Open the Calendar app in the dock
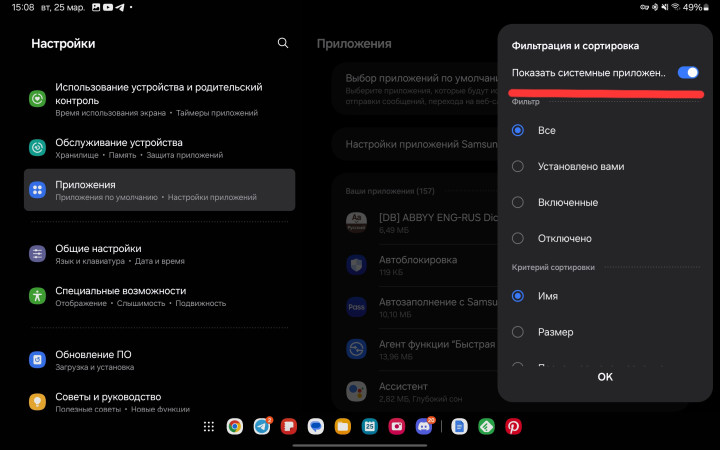 pos(369,426)
